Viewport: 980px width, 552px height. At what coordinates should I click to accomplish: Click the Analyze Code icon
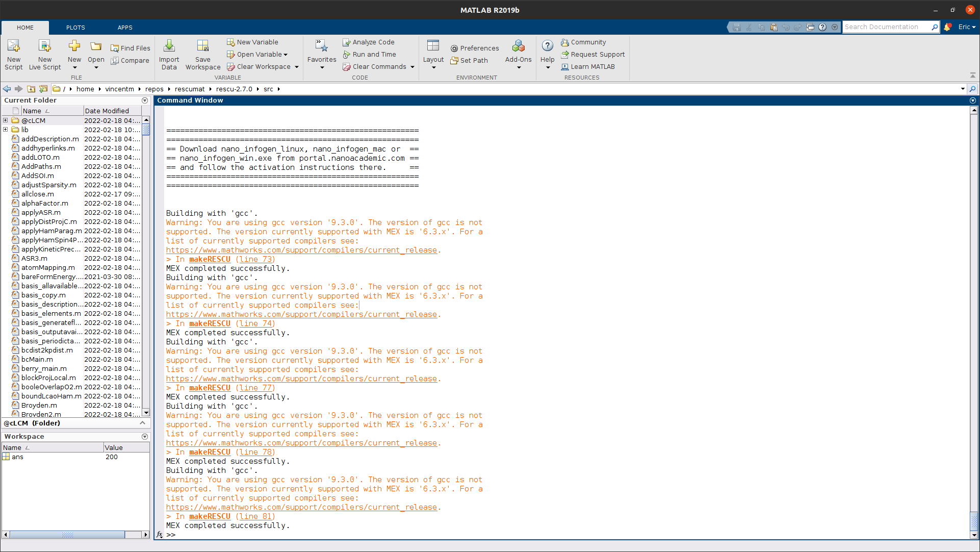368,42
